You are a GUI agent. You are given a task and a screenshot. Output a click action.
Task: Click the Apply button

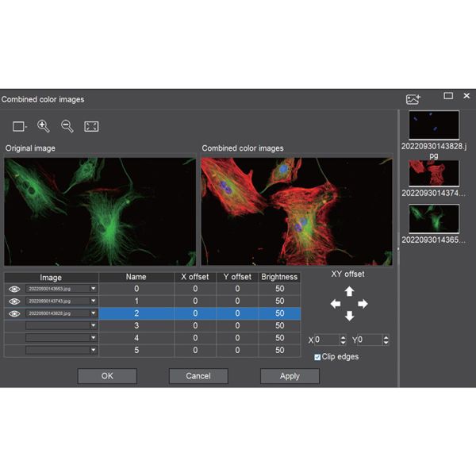tap(290, 376)
